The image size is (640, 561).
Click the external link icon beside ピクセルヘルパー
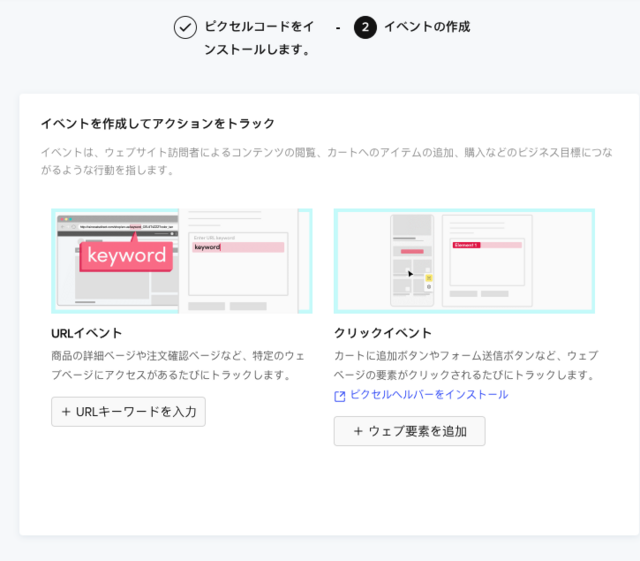coord(340,396)
